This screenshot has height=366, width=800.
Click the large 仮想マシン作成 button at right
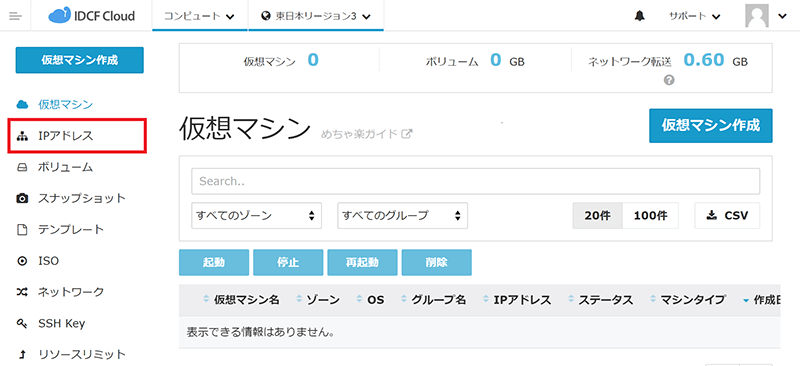tap(711, 126)
